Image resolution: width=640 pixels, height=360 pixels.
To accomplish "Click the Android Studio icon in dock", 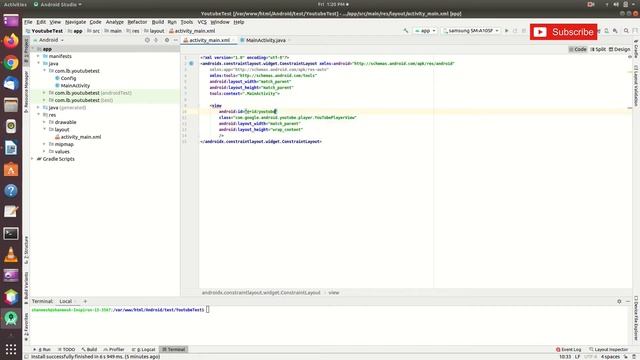I will coord(11,318).
